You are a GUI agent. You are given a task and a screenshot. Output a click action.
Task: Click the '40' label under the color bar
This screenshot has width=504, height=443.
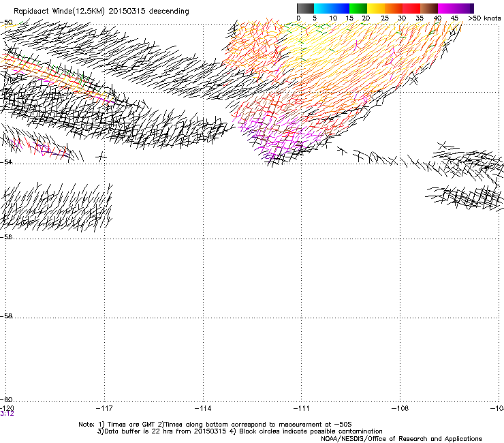pos(437,18)
